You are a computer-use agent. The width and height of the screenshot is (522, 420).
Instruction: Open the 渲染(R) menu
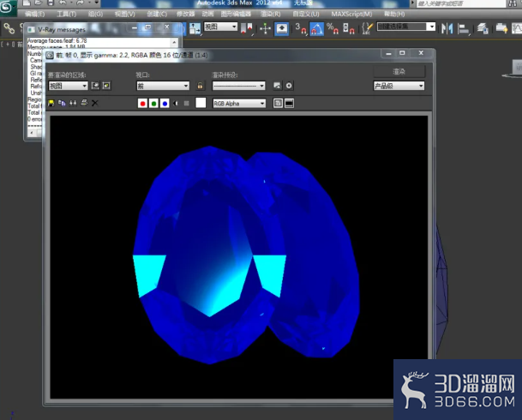tap(270, 14)
